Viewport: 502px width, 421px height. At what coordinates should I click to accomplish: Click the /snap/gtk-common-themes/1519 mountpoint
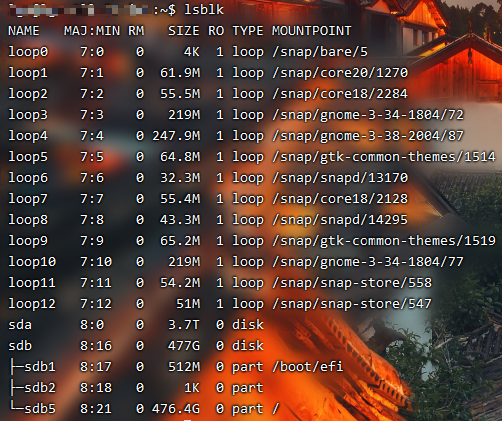point(384,241)
